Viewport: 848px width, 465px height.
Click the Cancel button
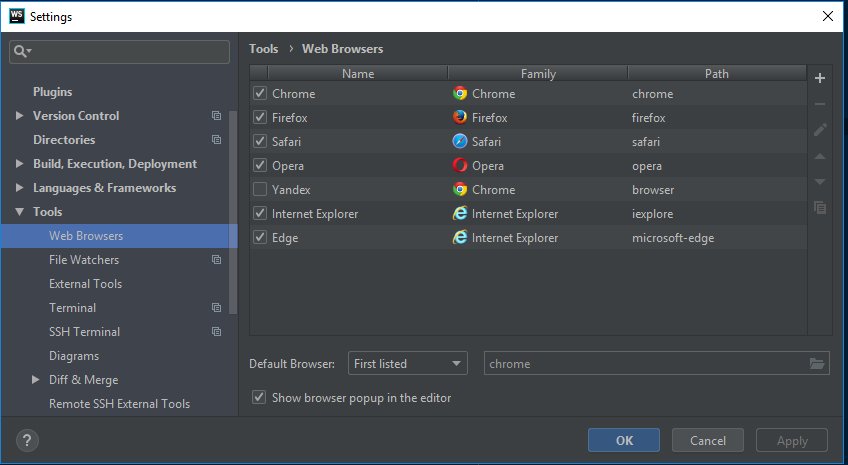708,440
